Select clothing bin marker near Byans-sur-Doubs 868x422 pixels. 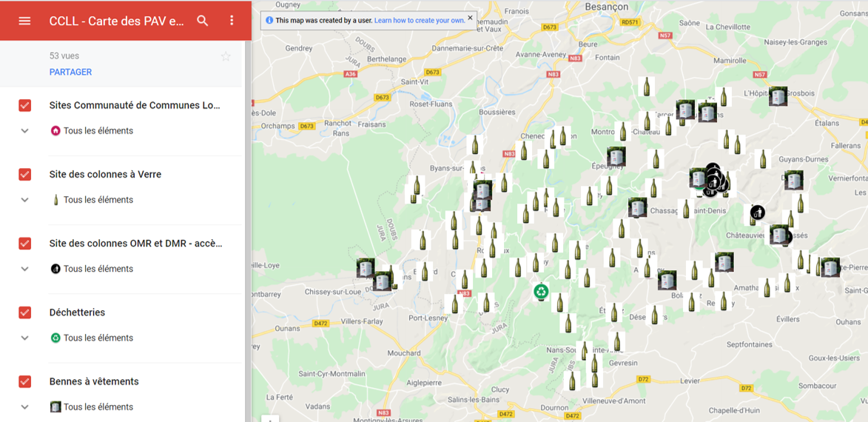[x=482, y=190]
